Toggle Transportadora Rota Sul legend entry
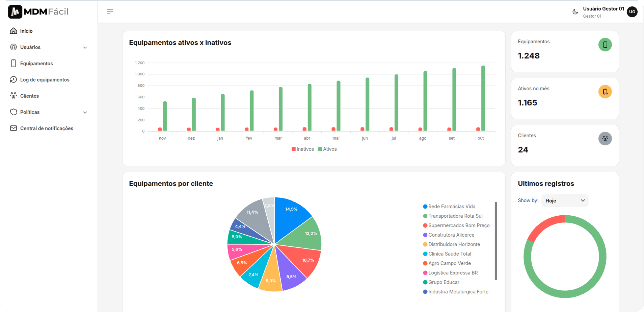The width and height of the screenshot is (644, 312). 453,216
